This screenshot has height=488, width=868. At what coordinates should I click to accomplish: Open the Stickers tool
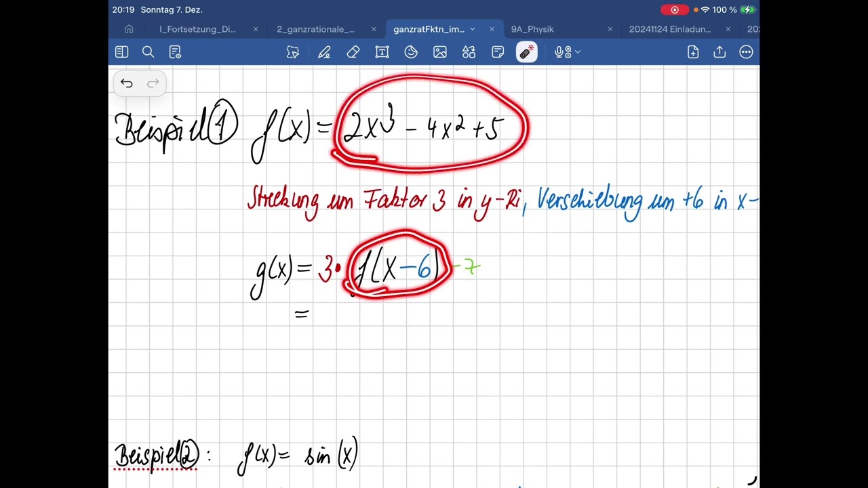(411, 52)
